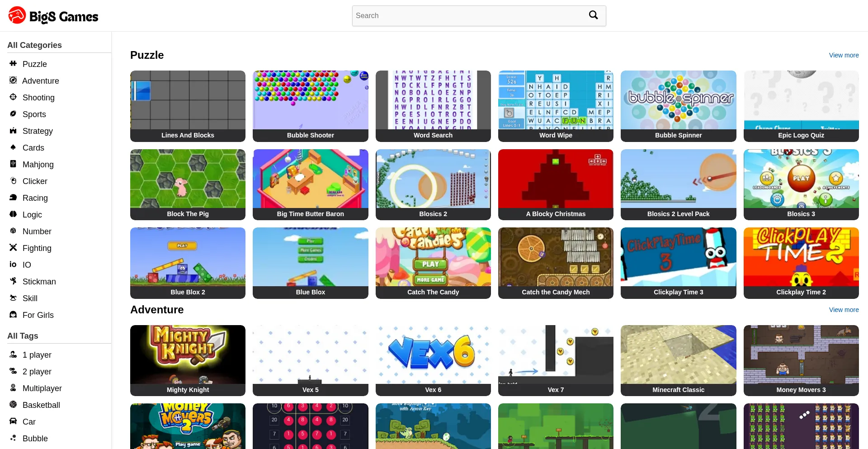Open the Catch The Candy game
Viewport: 868px width, 449px height.
coord(433,263)
